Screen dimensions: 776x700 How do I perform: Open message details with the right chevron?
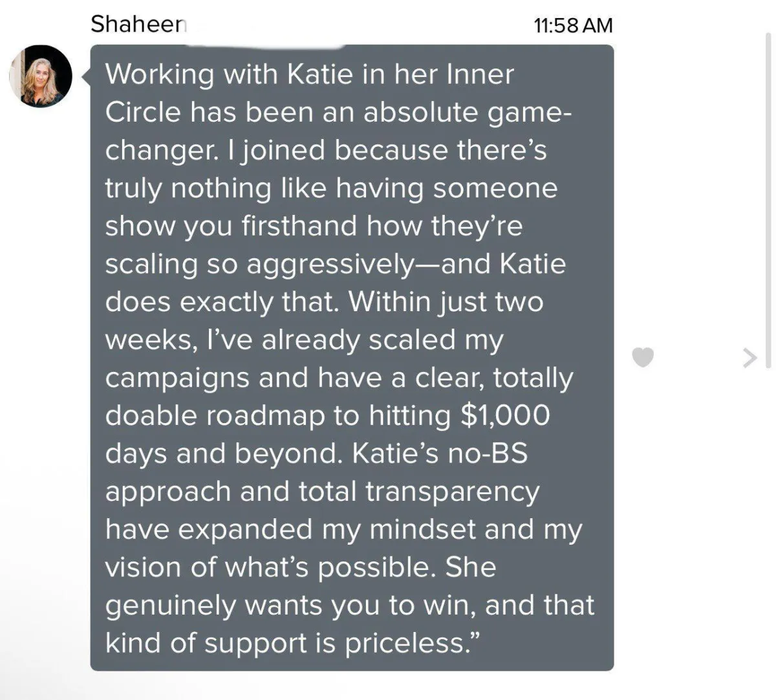pos(749,358)
